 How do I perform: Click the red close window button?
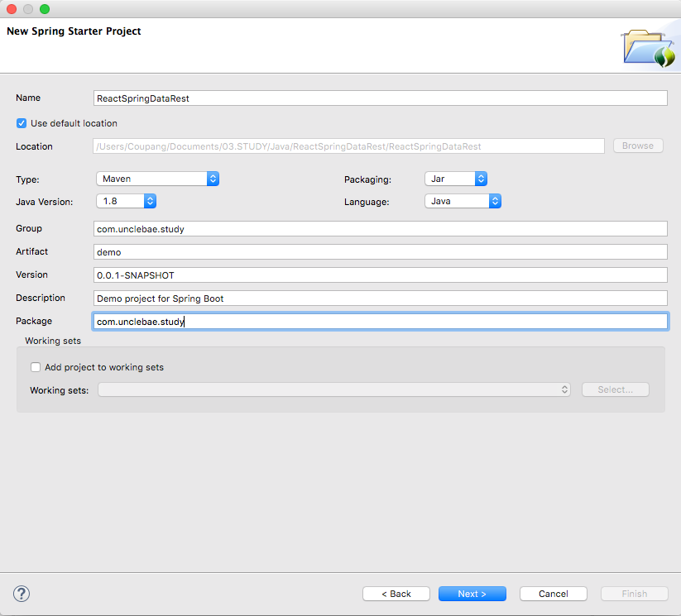(x=12, y=9)
